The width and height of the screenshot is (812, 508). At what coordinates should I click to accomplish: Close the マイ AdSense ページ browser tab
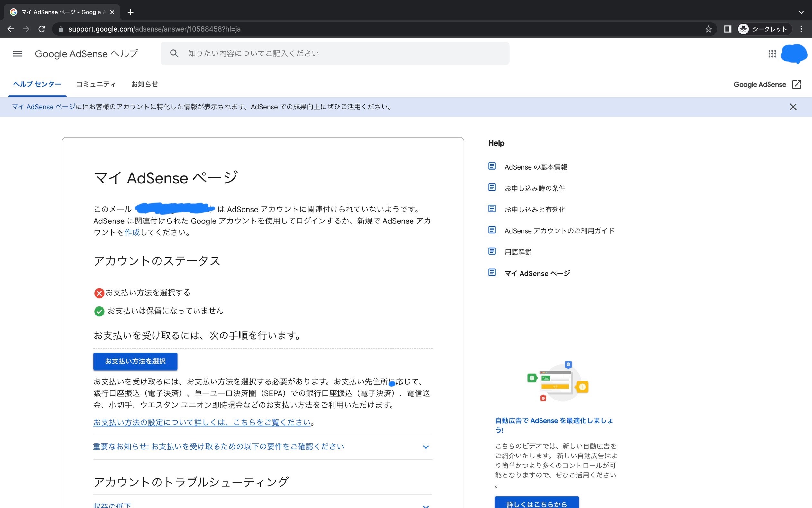[112, 12]
